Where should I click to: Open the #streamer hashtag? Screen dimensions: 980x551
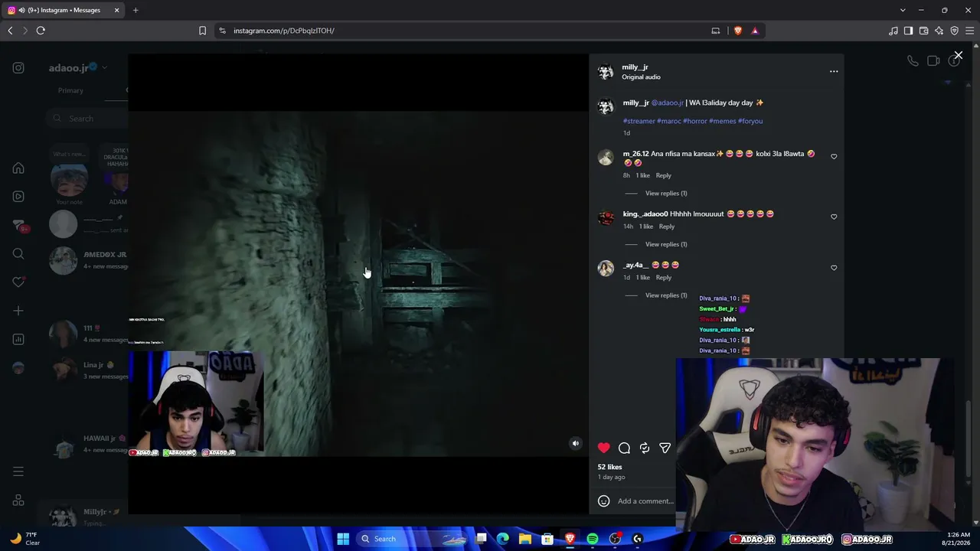coord(639,121)
